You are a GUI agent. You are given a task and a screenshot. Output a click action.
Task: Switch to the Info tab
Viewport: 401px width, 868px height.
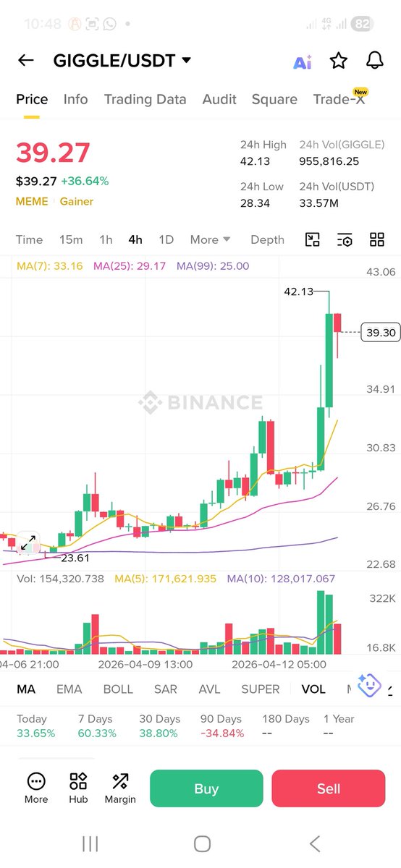tap(76, 99)
